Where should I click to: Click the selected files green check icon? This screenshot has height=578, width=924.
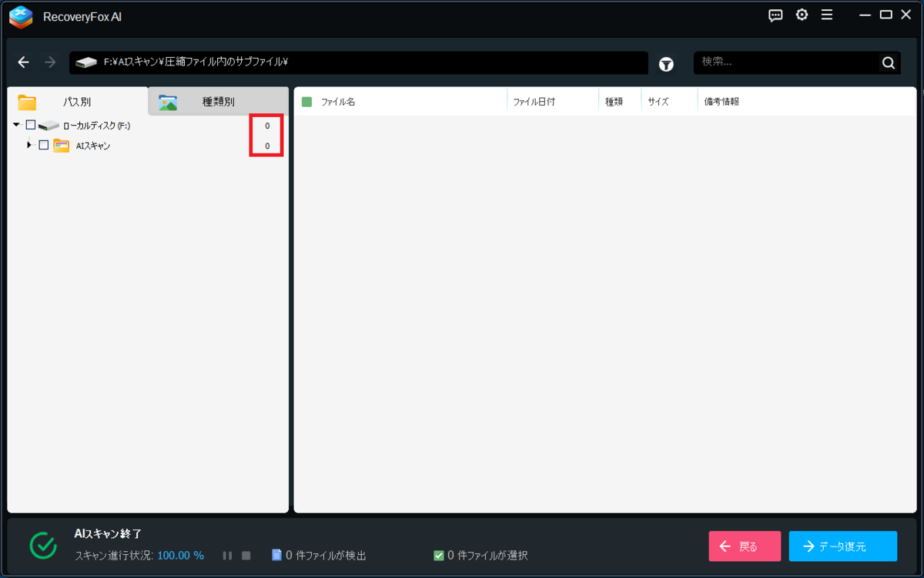pos(439,555)
